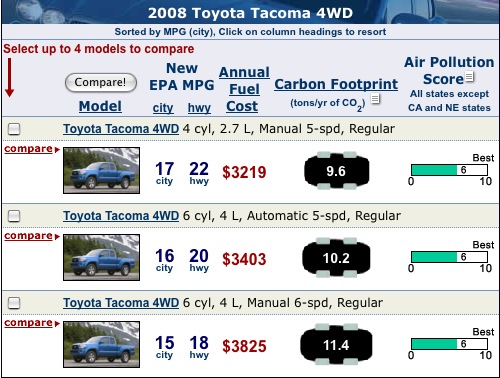Click compare arrow for 6 cyl Manual 6-spd

[x=32, y=323]
